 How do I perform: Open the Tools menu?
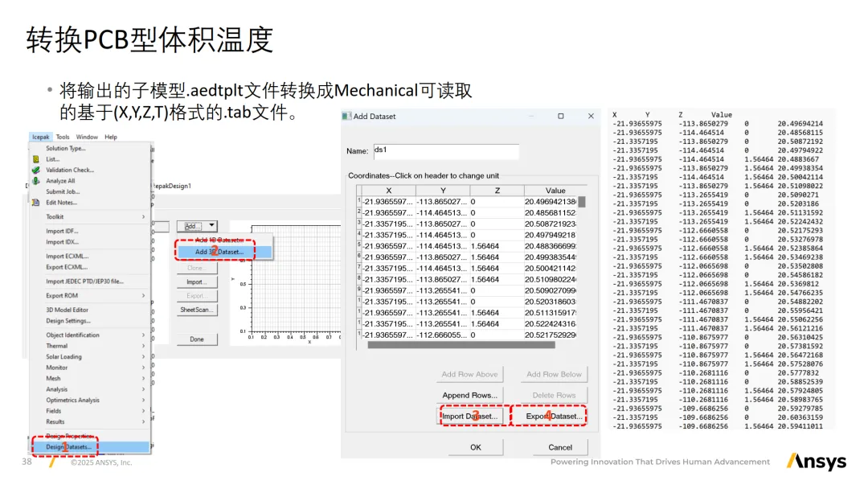point(63,137)
